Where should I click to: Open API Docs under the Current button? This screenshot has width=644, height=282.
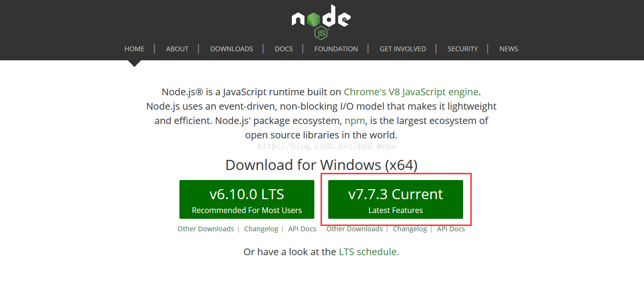[x=451, y=229]
